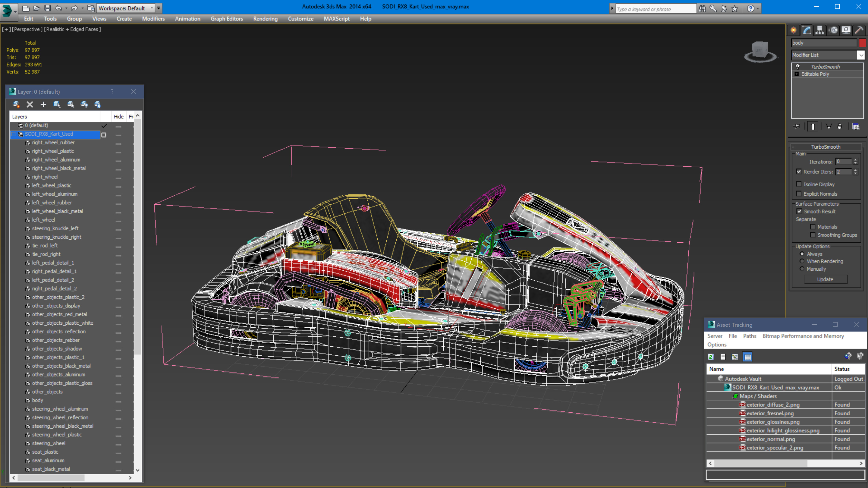Click the Pin Stack icon below modifier stack
This screenshot has width=868, height=488.
[797, 126]
